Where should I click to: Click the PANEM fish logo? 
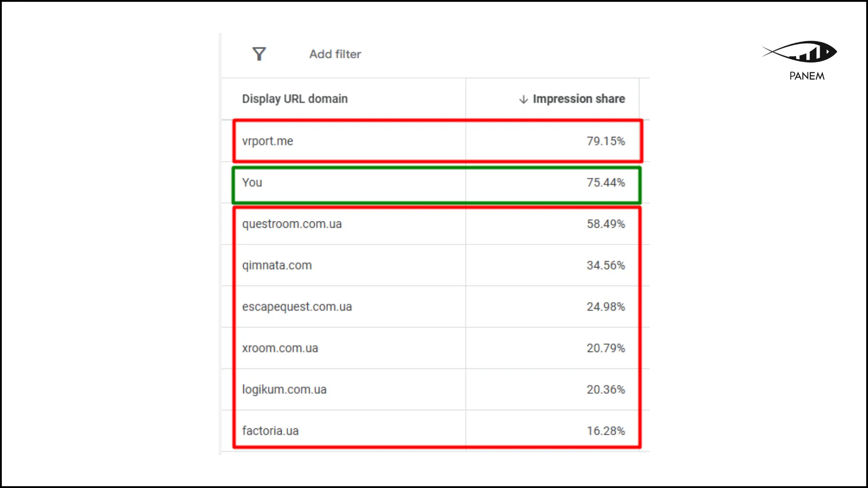800,52
